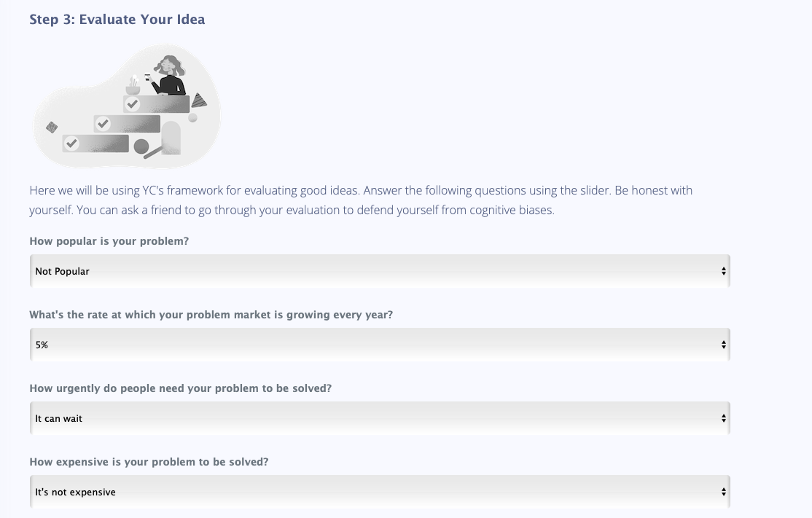Click the market growth question label

[x=210, y=314]
